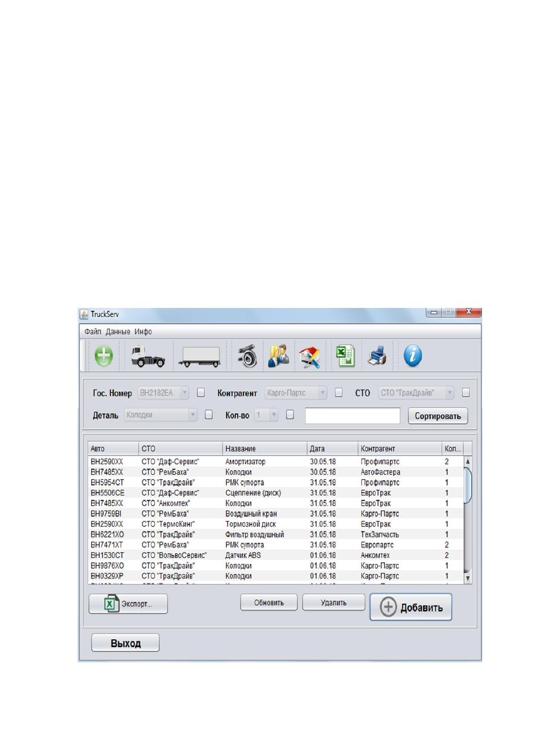This screenshot has height=756, width=535.
Task: Open the Данные menu
Action: 118,332
